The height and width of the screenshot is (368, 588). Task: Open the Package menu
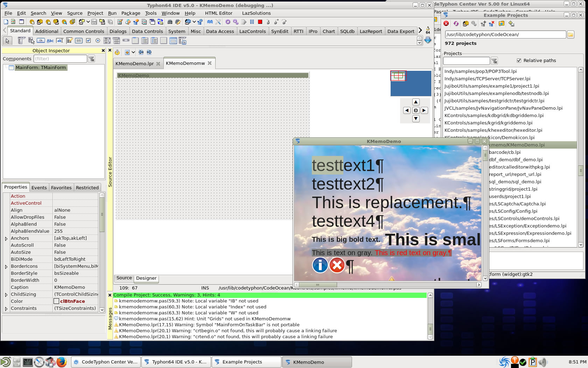pyautogui.click(x=131, y=13)
